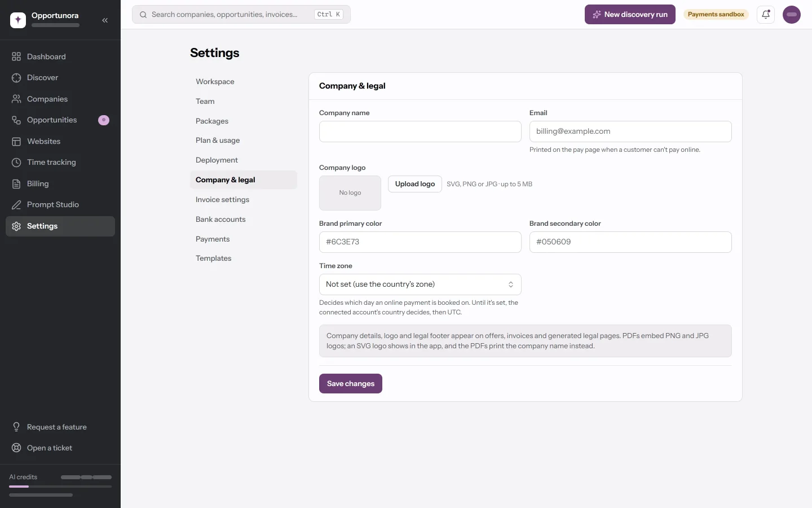Click the Opportunora logo icon

18,20
